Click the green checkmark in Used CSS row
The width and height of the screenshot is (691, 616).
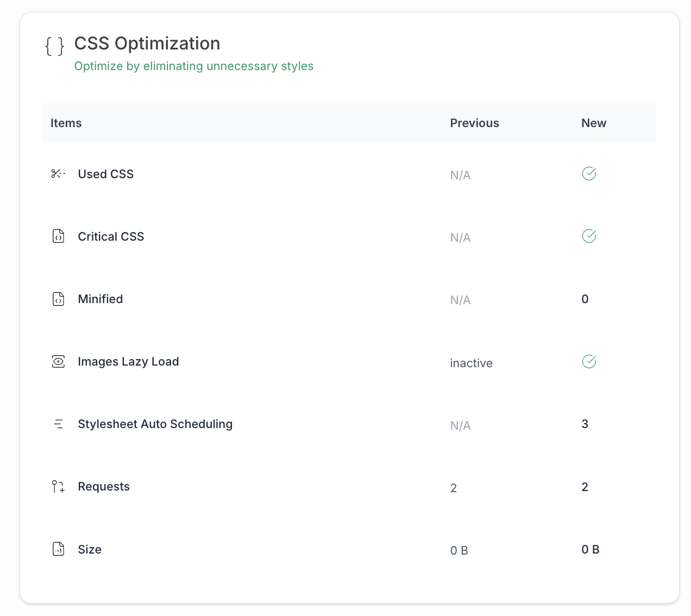tap(589, 174)
